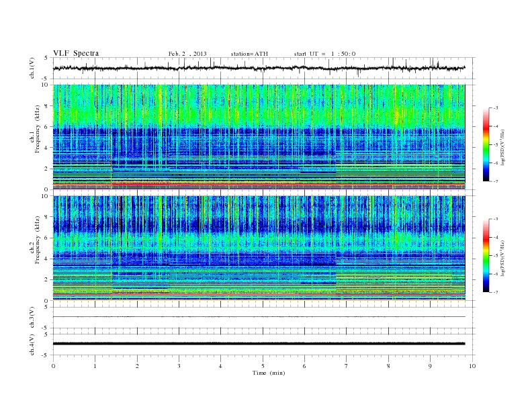Click the "-3" tick on ch.1 colorbar
The width and height of the screenshot is (532, 411).
[x=496, y=108]
